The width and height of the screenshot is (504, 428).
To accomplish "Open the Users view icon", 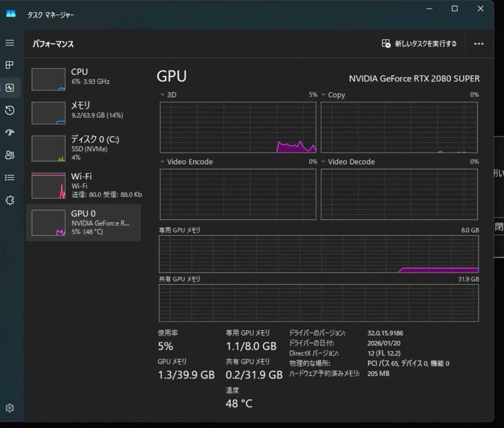I will point(10,155).
